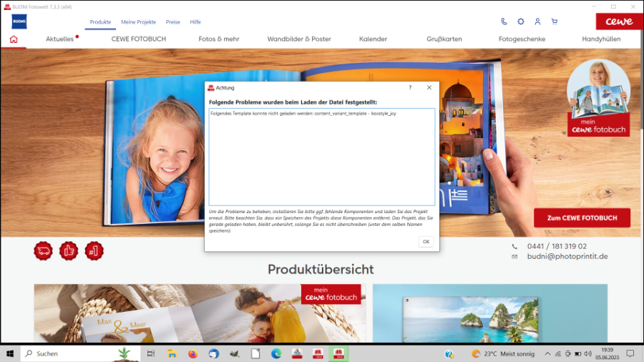Open the Max & Meer fotobuch product tile

[x=200, y=313]
